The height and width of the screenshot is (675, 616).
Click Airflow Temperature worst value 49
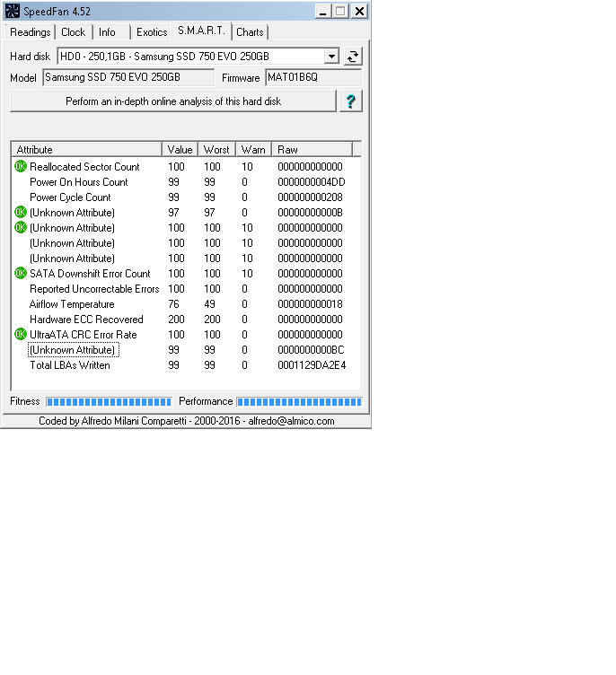point(210,304)
